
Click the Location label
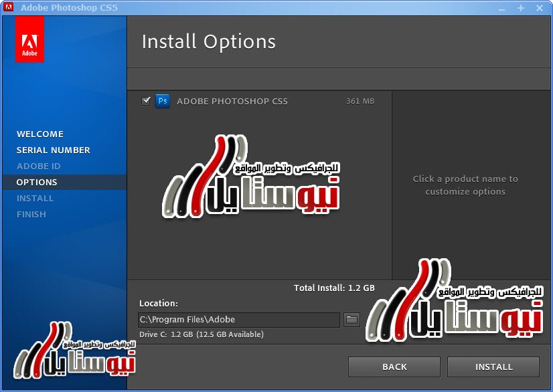(159, 303)
